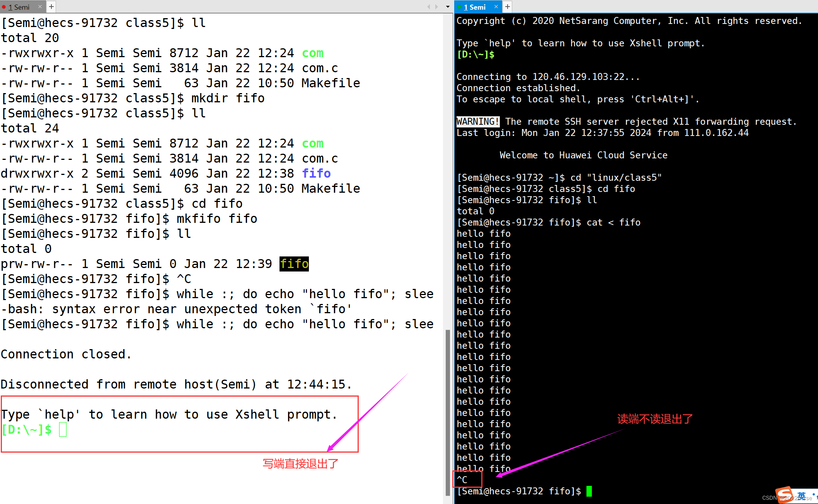
Task: Click the left pane's 'cd fifo' command
Action: point(217,204)
